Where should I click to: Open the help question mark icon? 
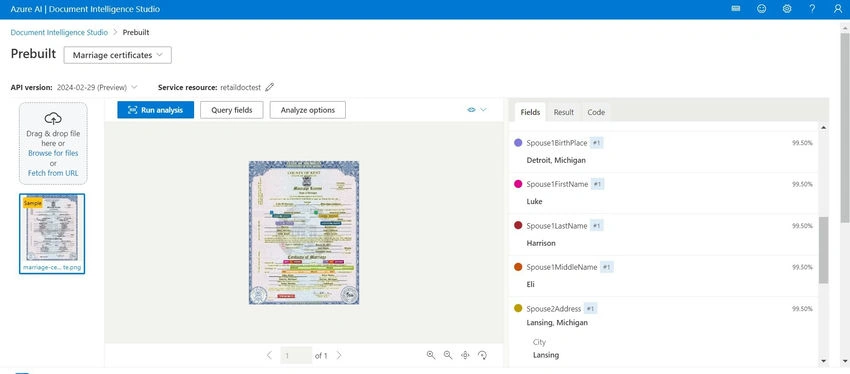812,9
